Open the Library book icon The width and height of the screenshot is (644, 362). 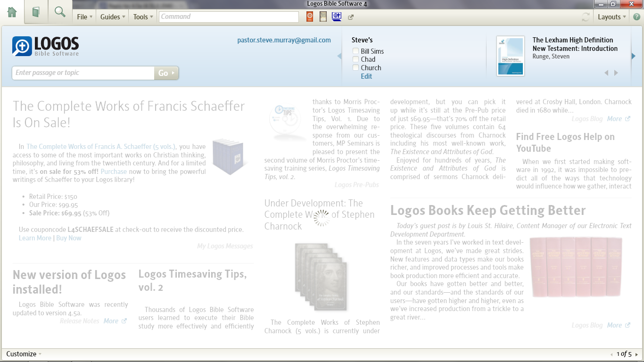(36, 12)
